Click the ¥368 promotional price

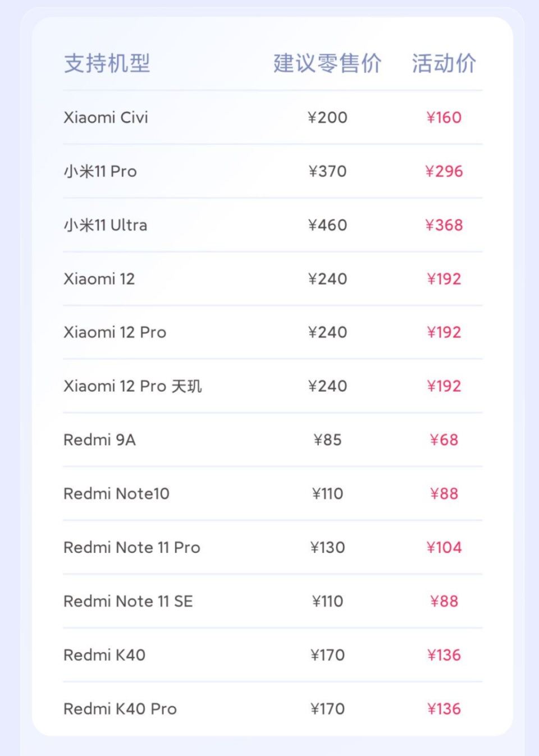tap(444, 225)
